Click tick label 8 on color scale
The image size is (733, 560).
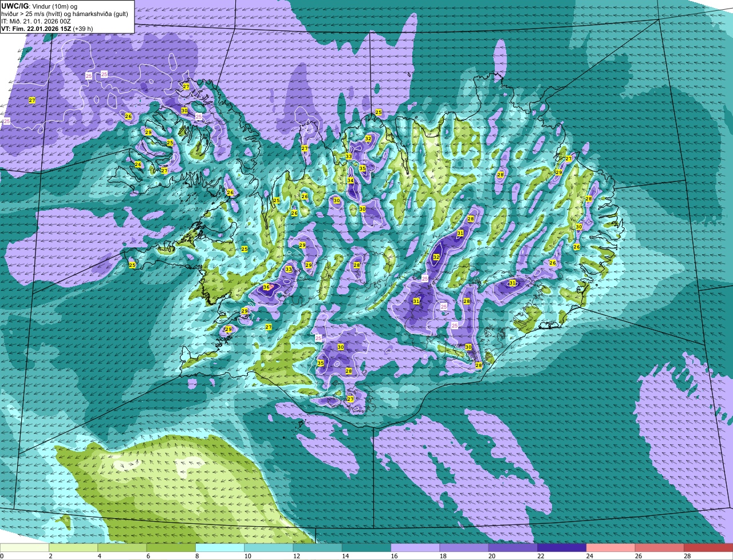[196, 555]
